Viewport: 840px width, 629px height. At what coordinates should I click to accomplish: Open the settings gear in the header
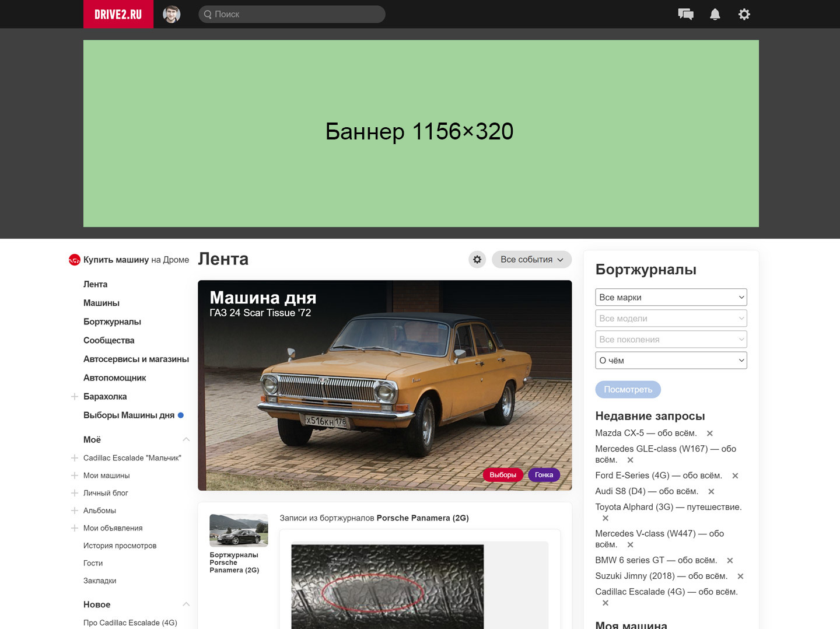[744, 14]
